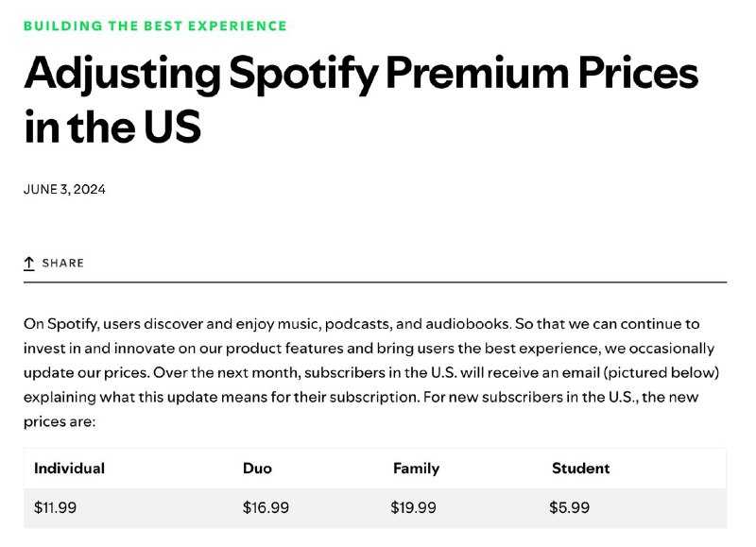Open the BUILDING THE BEST EXPERIENCE category link
Image resolution: width=756 pixels, height=547 pixels.
(156, 26)
